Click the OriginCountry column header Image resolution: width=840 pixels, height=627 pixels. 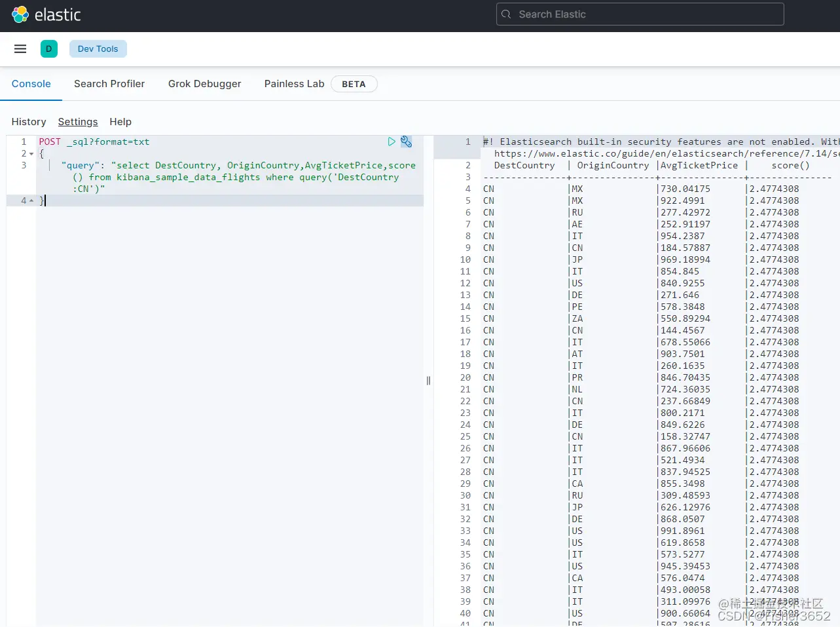click(x=613, y=165)
